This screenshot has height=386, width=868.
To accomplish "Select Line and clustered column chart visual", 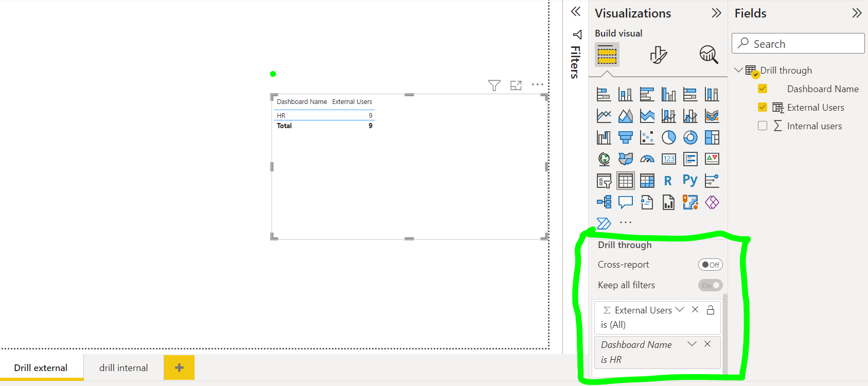I will [690, 116].
